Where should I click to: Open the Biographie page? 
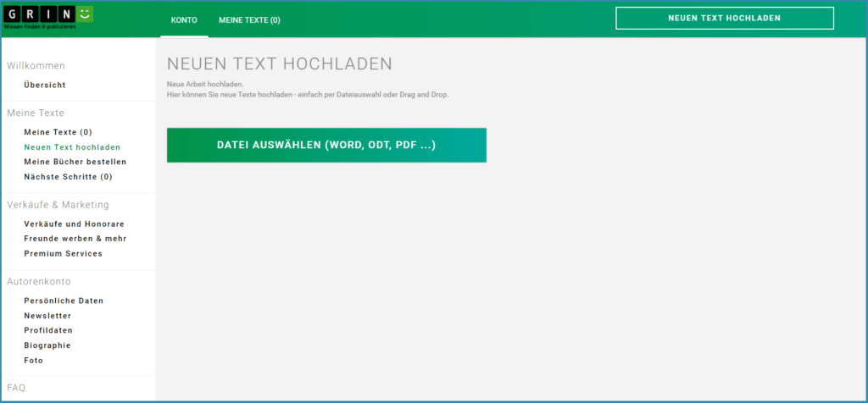47,345
